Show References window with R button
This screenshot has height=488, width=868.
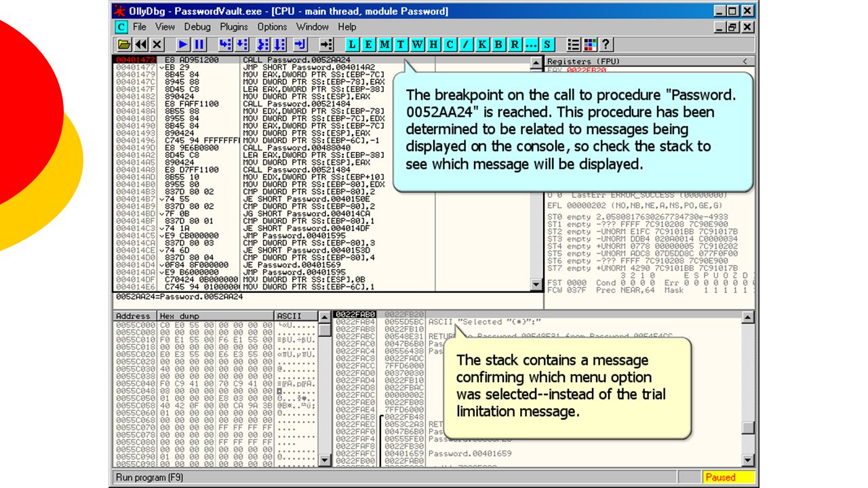(515, 45)
